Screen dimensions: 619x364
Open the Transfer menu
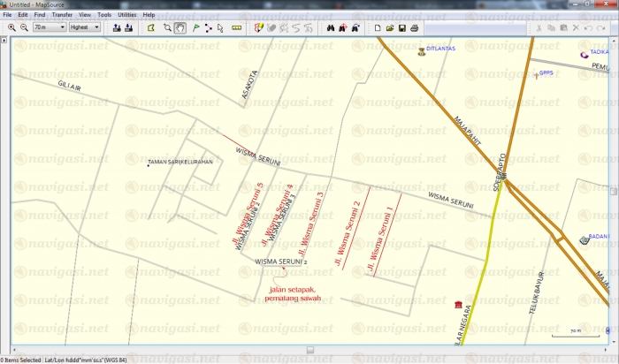pyautogui.click(x=62, y=15)
